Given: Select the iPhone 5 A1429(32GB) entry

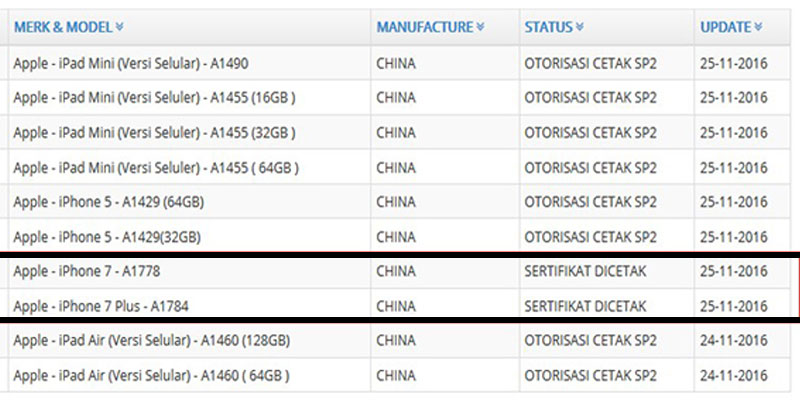Looking at the screenshot, I should (107, 237).
